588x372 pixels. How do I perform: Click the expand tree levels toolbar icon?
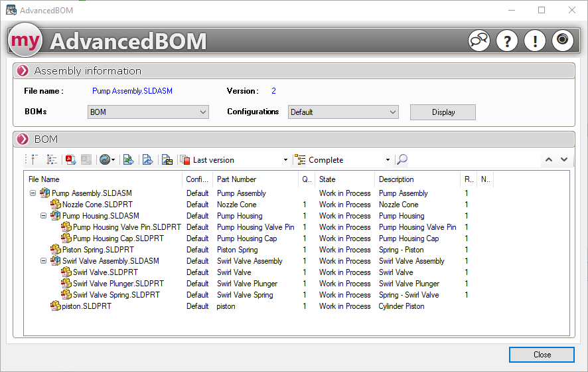[x=52, y=159]
